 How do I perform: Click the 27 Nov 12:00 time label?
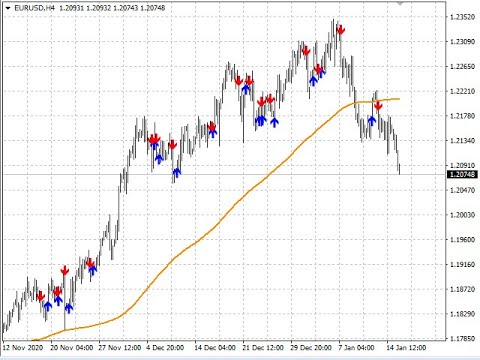(x=120, y=348)
